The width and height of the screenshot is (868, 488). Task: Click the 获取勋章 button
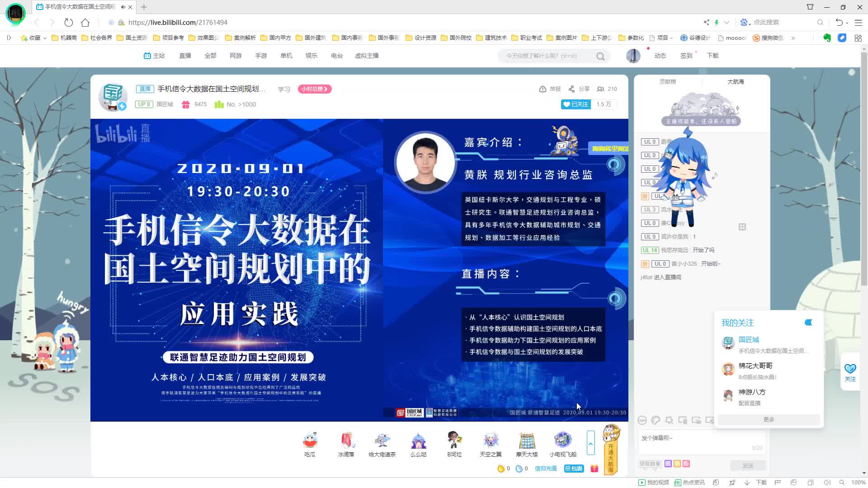650,464
